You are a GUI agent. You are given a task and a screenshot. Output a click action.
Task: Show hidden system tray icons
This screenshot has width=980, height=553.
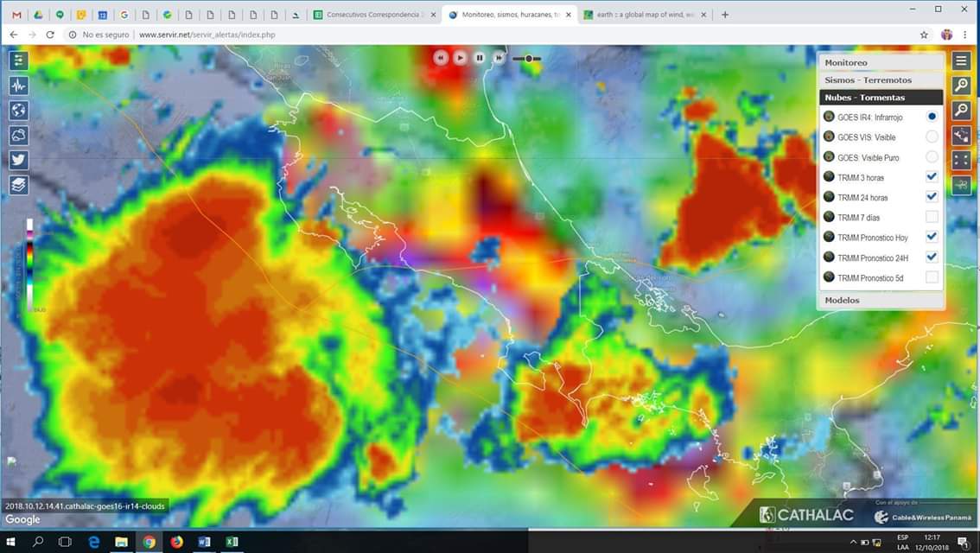tap(854, 542)
